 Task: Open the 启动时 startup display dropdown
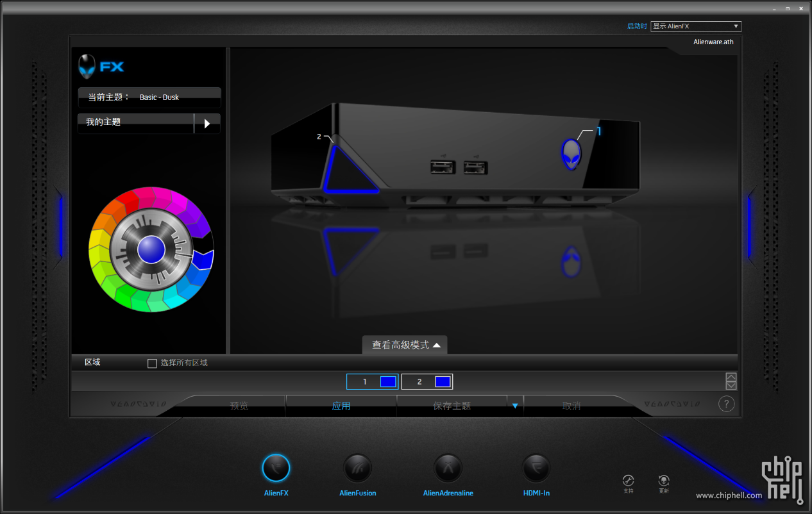(696, 26)
